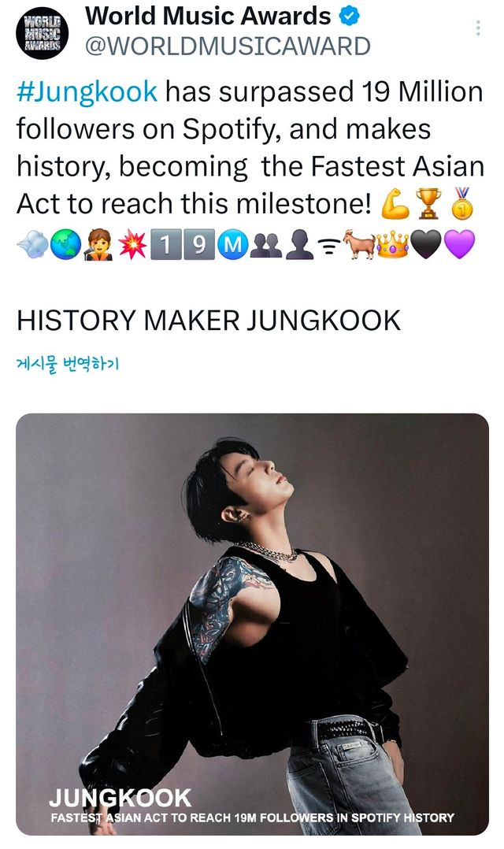Screen dimensions: 504x849
Task: Open the three-dot more options menu
Action: (x=478, y=28)
